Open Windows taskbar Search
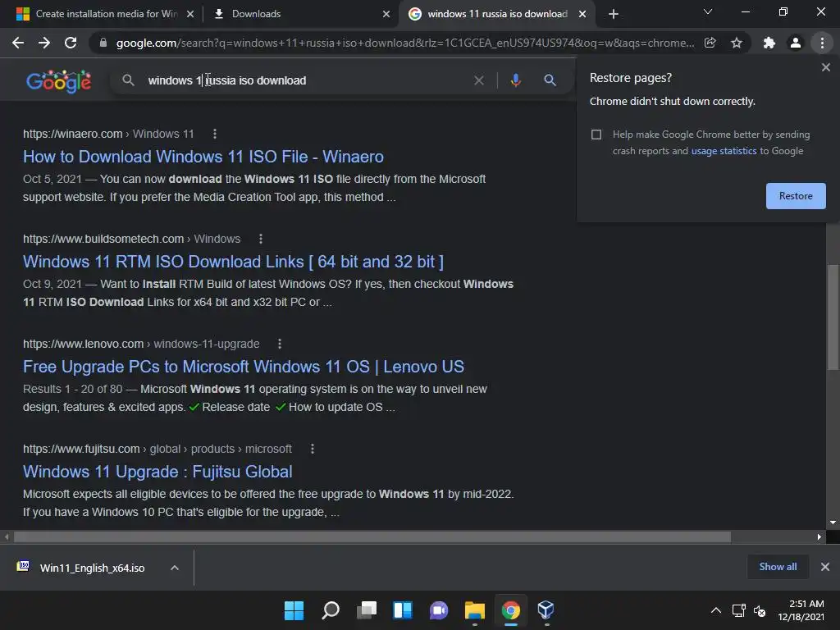 331,610
